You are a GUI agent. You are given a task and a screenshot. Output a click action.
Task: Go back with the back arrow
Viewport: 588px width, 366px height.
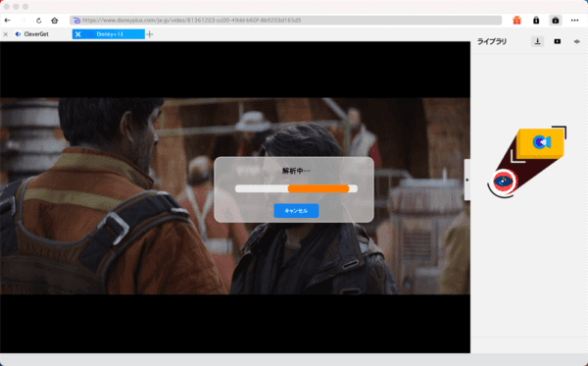point(8,21)
